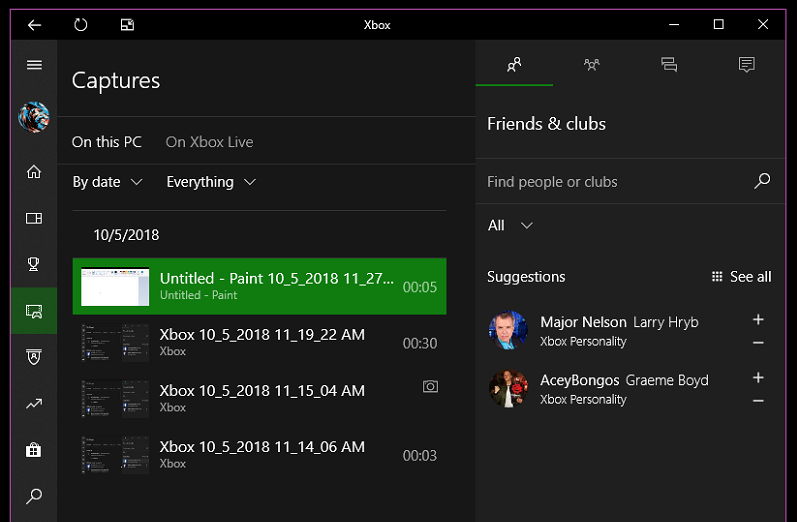The width and height of the screenshot is (800, 522).
Task: Open the All friends filter dropdown
Action: coord(510,225)
